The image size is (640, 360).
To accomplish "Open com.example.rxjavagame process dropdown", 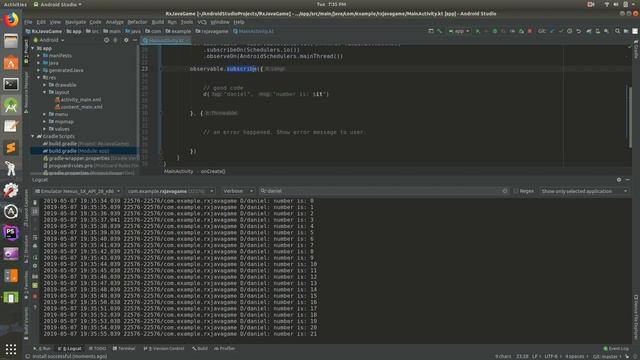I will pyautogui.click(x=170, y=191).
